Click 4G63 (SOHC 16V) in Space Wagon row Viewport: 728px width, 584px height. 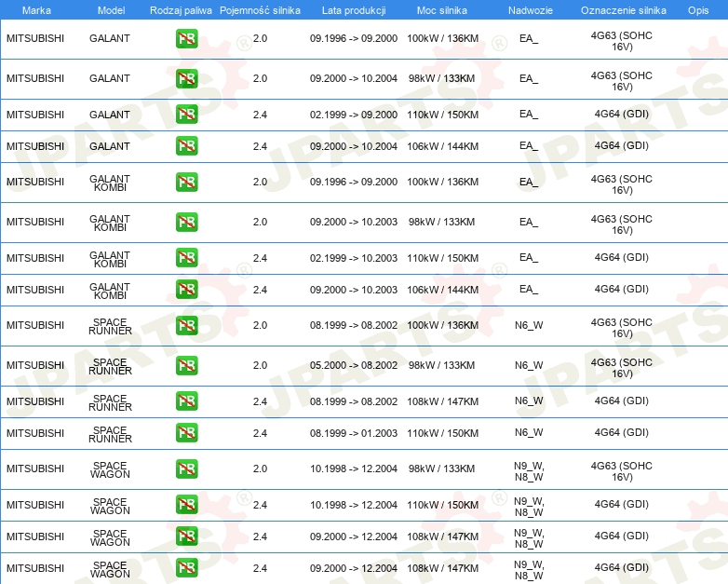(x=622, y=471)
